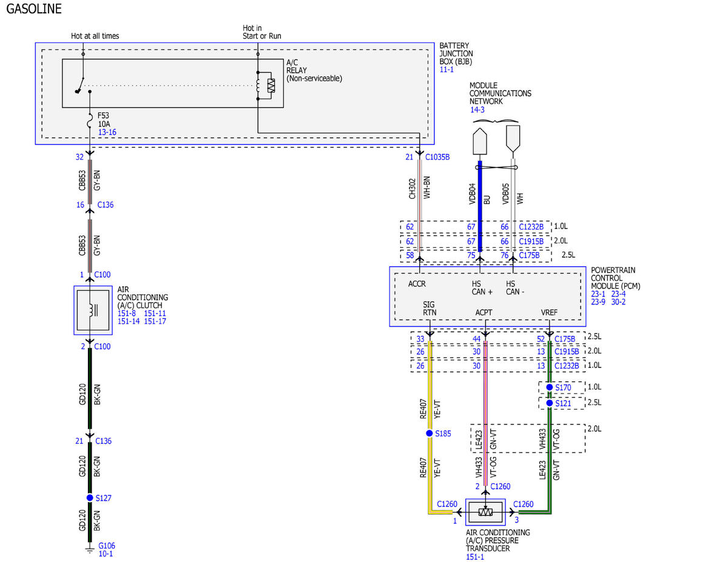
Task: Click the A/C relay coil symbol
Action: click(267, 85)
